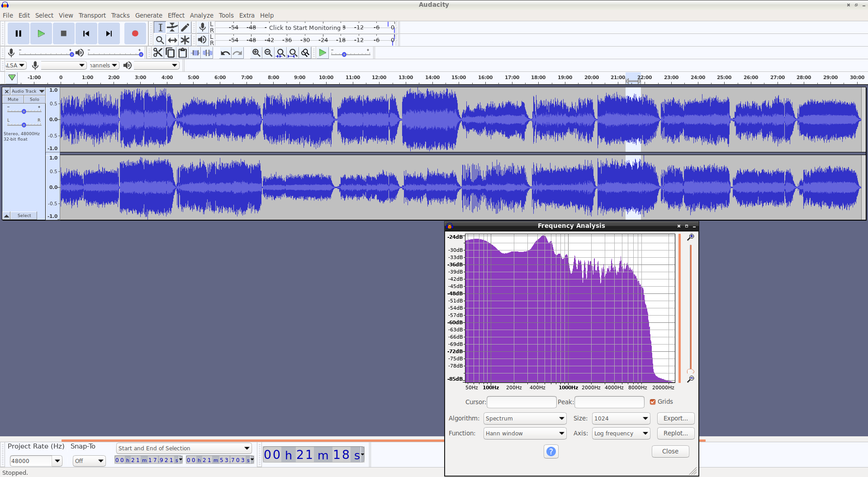This screenshot has width=868, height=477.
Task: Click the Silence audio selection icon
Action: pos(208,53)
